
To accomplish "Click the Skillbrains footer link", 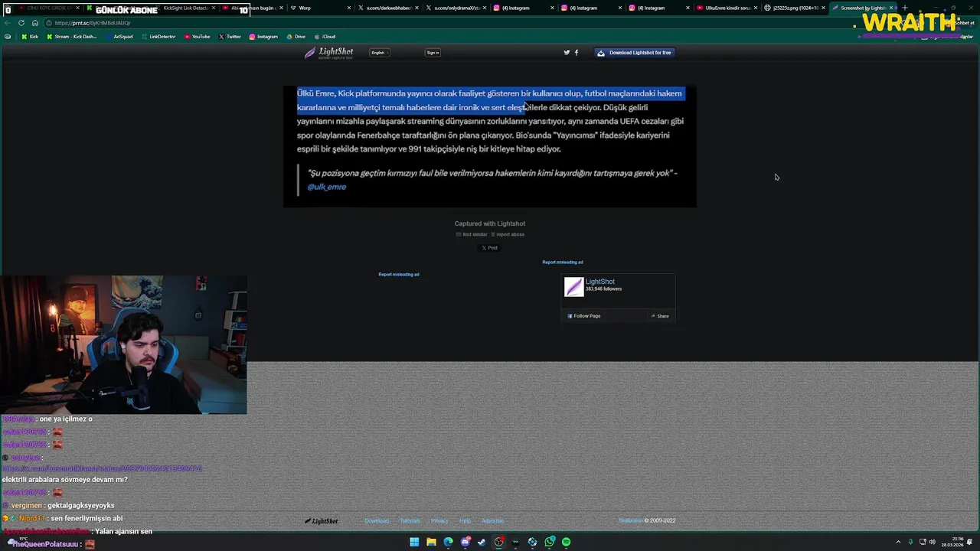I will [631, 521].
